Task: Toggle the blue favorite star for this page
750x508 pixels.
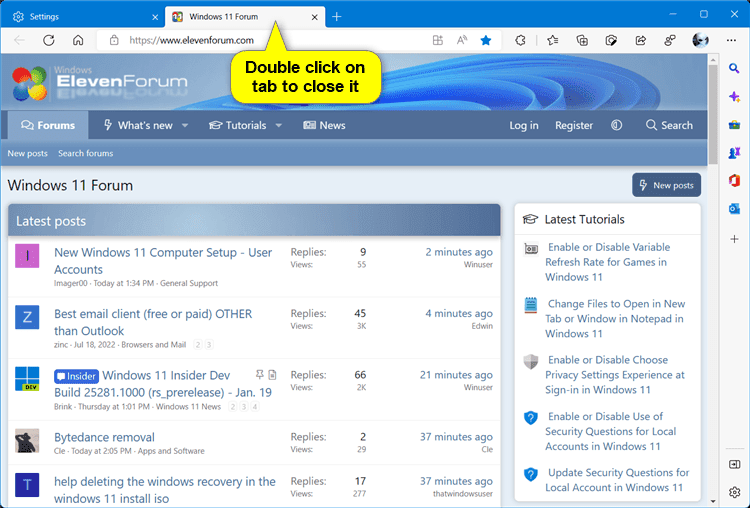Action: click(486, 40)
